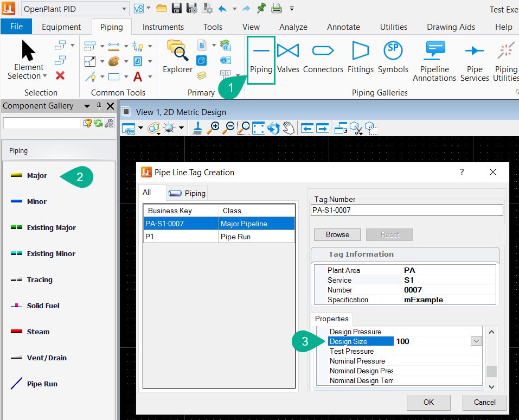Open Component Gallery settings wrench

tap(109, 123)
